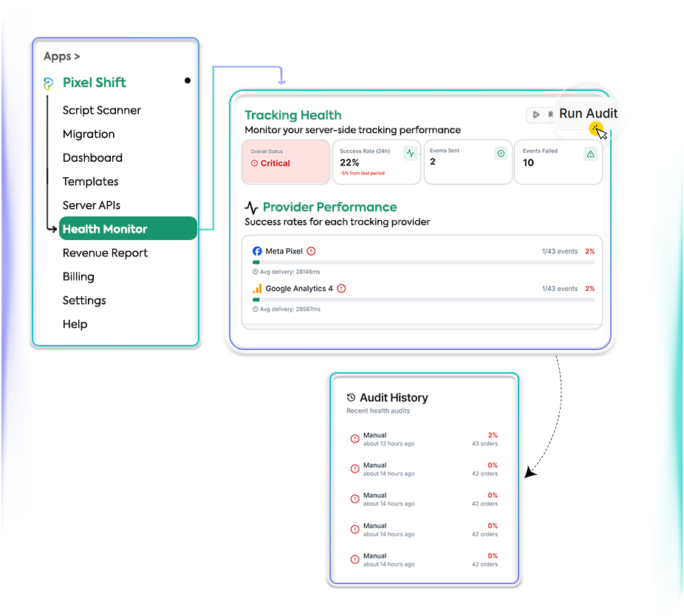
Task: Click '2%' in the Meta Pixel row
Action: point(589,252)
